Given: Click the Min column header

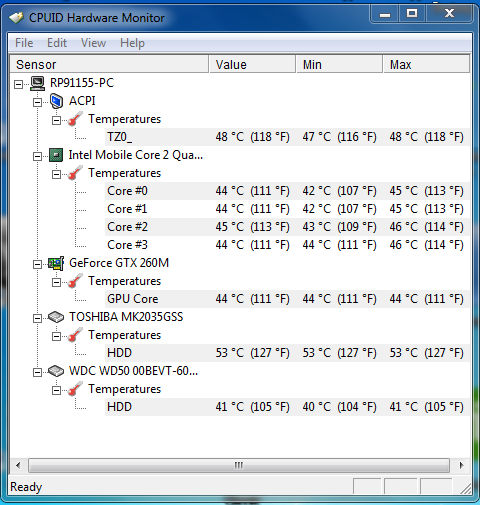Looking at the screenshot, I should (x=339, y=64).
